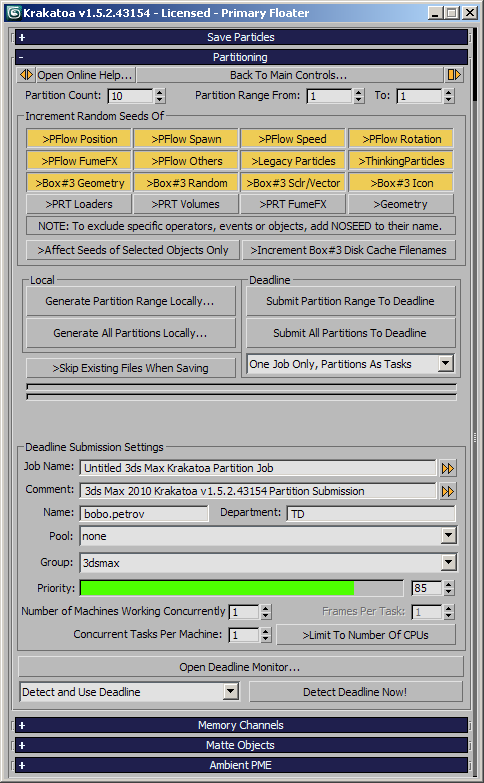Click the NOSEED exclusion note text
Screen dimensions: 484x783
pos(240,226)
